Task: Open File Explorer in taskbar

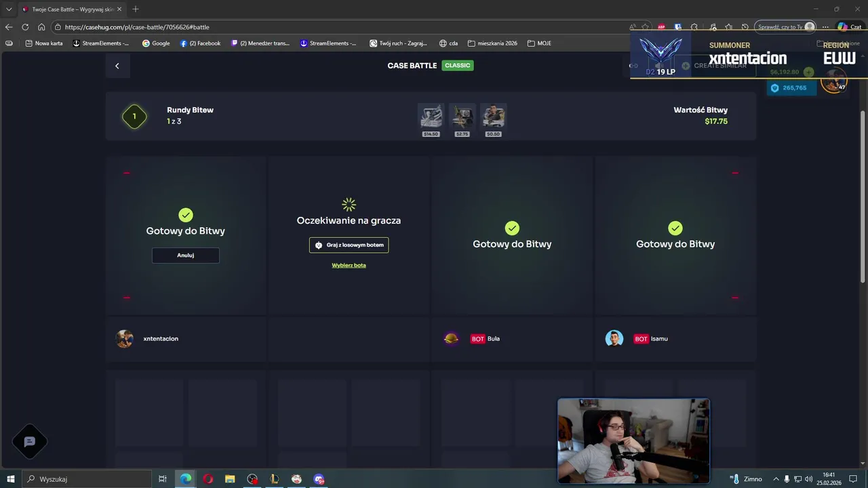Action: [x=230, y=479]
